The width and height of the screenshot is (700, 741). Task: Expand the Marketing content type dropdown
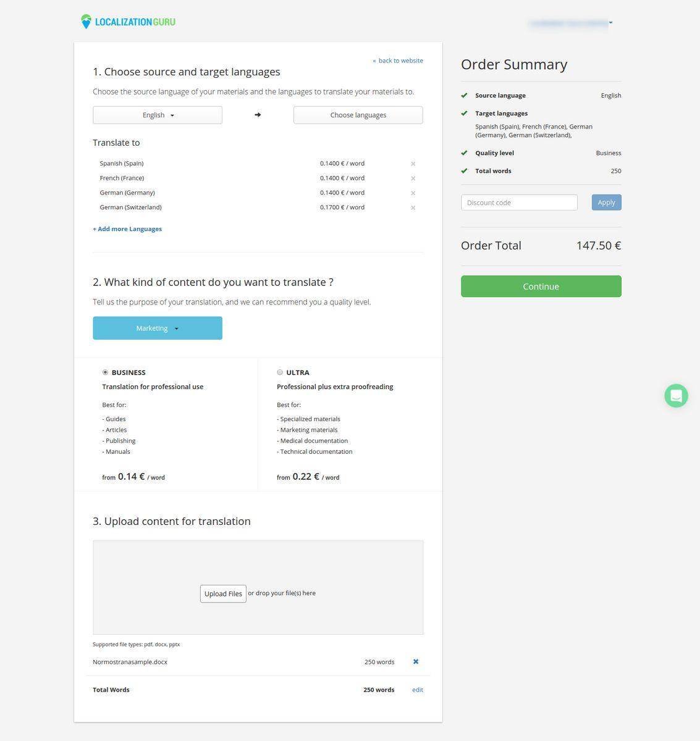click(x=158, y=328)
